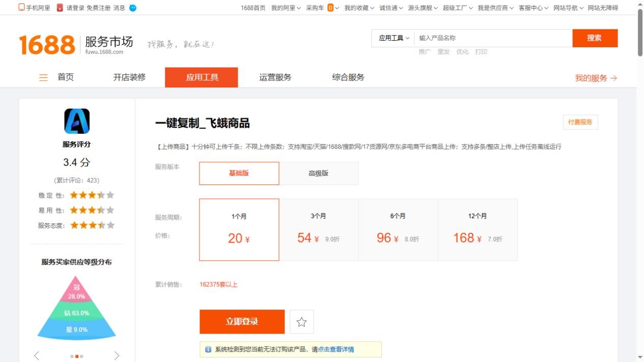Click the hamburger menu icon beside 首页
The height and width of the screenshot is (362, 644).
(x=44, y=78)
